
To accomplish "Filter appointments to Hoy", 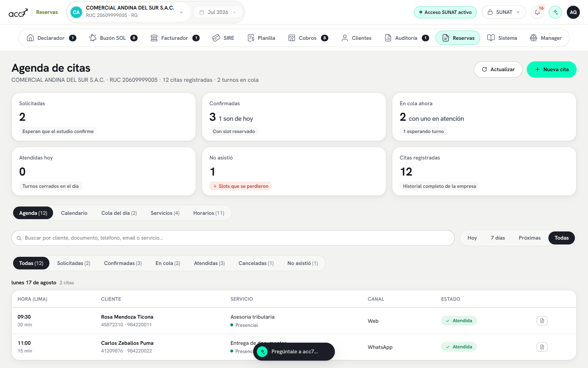I will [x=472, y=238].
